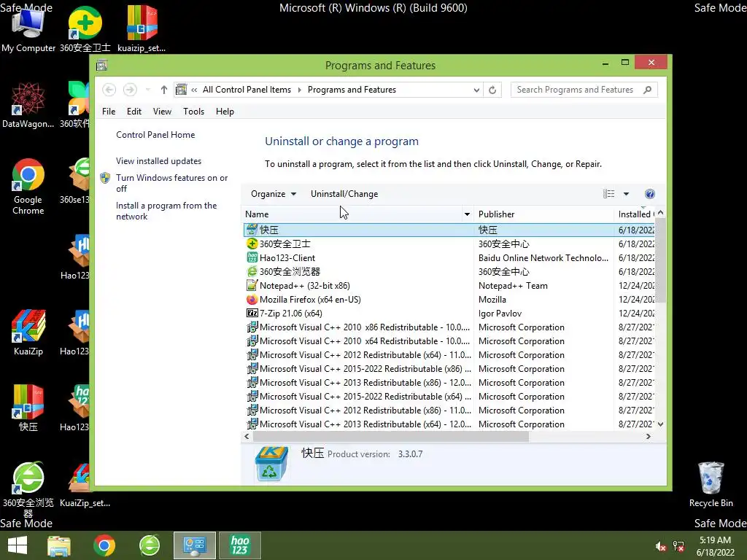Open the File menu
Viewport: 747px width, 560px height.
109,112
